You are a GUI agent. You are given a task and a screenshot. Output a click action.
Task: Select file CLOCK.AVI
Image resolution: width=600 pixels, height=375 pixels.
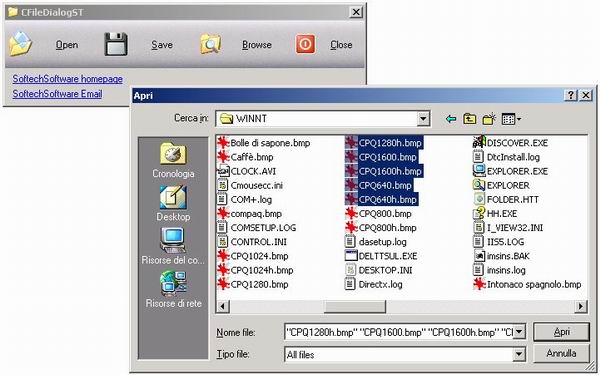pos(246,171)
